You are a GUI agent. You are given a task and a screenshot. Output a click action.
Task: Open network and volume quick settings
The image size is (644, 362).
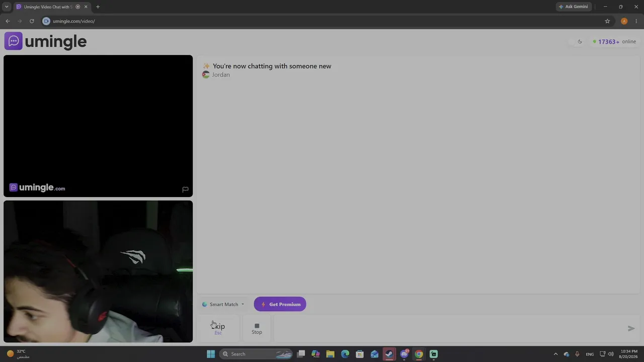(606, 354)
